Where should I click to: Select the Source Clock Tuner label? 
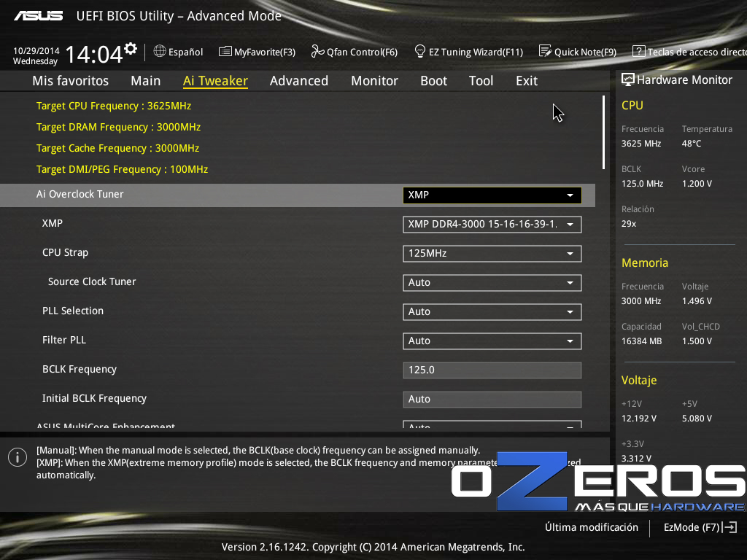[x=92, y=281]
